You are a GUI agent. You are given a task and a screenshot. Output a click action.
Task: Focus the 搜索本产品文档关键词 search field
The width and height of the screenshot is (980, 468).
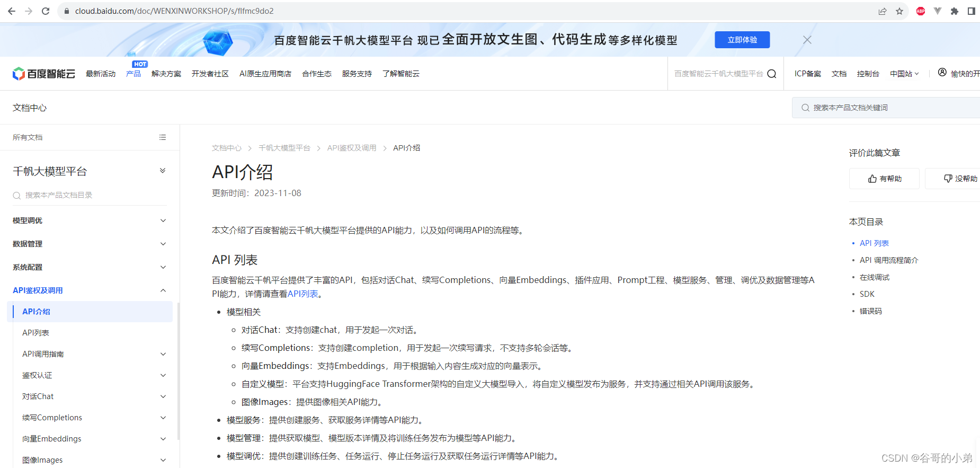886,108
